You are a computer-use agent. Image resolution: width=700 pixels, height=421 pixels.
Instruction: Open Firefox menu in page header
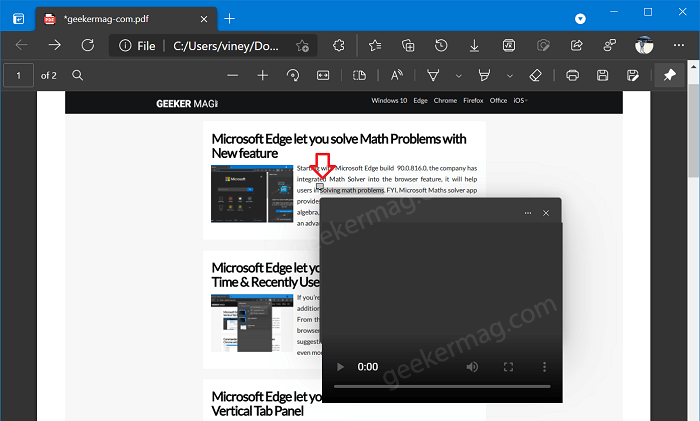click(x=473, y=101)
